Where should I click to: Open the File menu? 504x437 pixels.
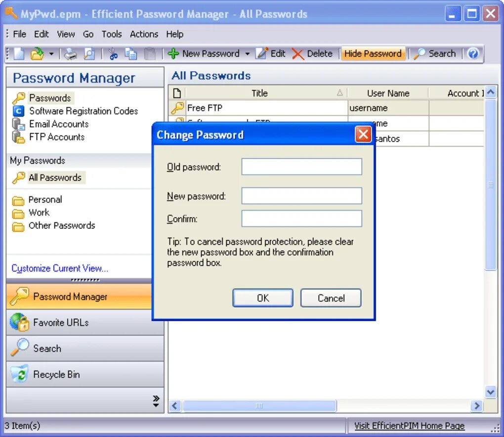[20, 34]
